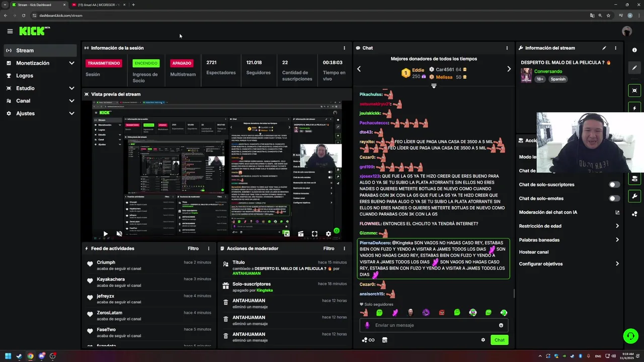
Task: Open Acciones de moderador options menu
Action: [344, 248]
